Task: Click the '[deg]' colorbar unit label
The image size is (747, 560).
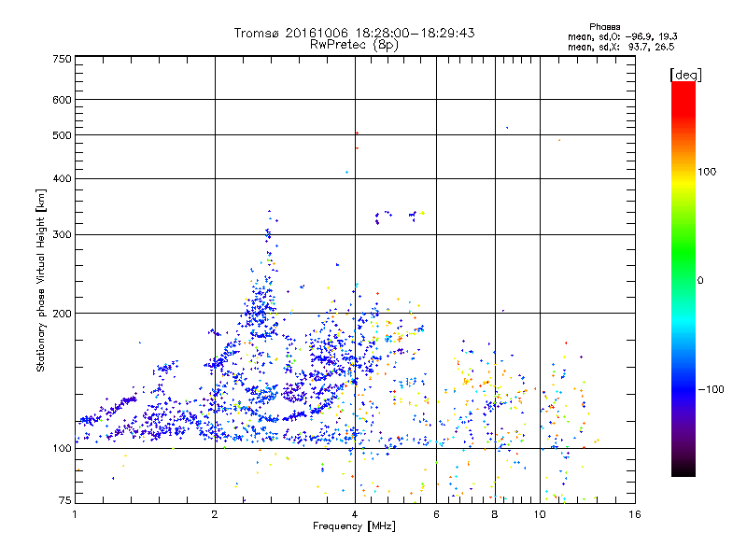Action: tap(685, 75)
